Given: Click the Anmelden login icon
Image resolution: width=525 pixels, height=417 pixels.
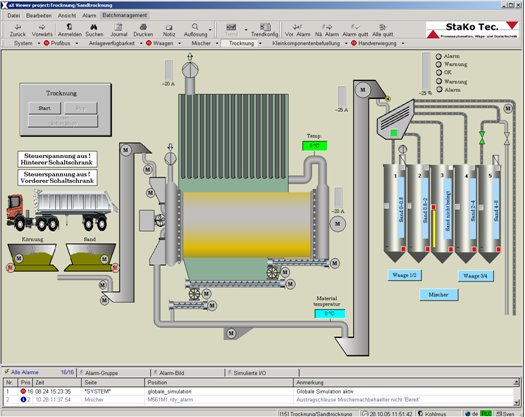Looking at the screenshot, I should tap(70, 27).
